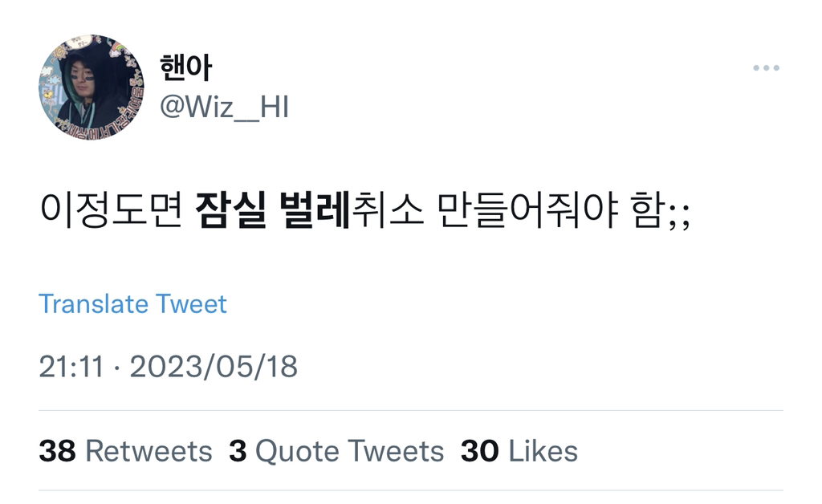Viewport: 822px width, 504px height.
Task: Click the Quote Tweets label
Action: [350, 452]
